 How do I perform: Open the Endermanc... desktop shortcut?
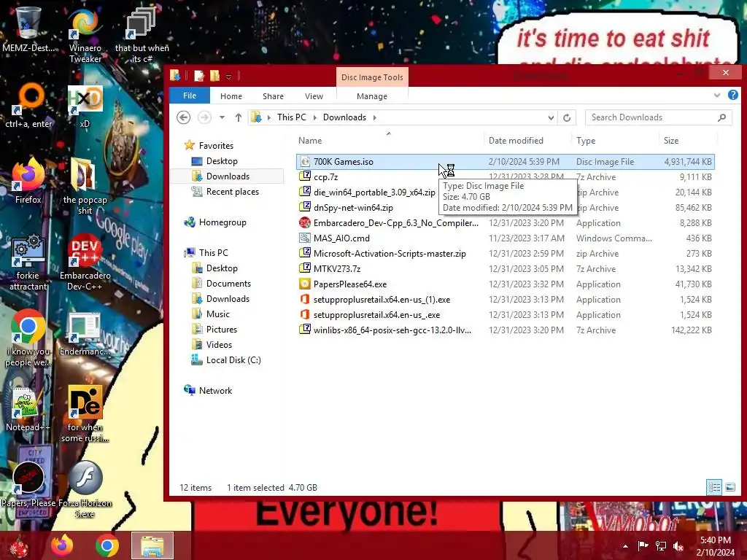click(x=85, y=333)
